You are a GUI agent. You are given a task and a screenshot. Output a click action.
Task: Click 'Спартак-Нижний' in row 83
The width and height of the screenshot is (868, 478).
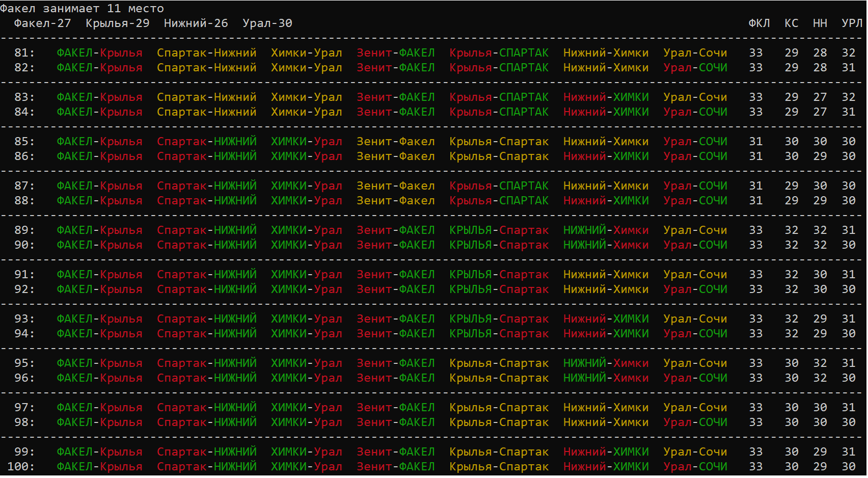coord(207,97)
